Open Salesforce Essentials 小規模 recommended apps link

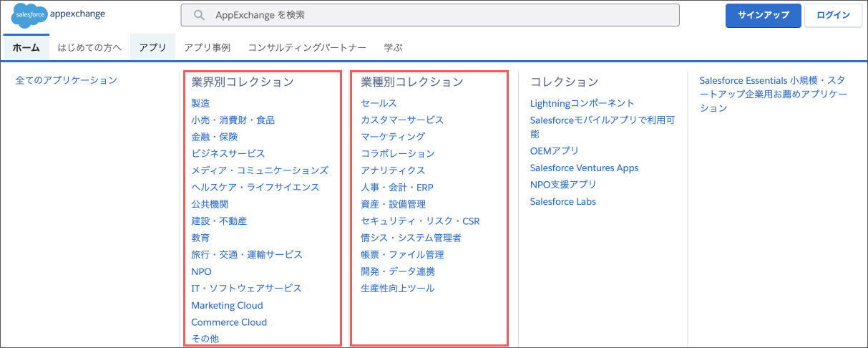click(773, 94)
